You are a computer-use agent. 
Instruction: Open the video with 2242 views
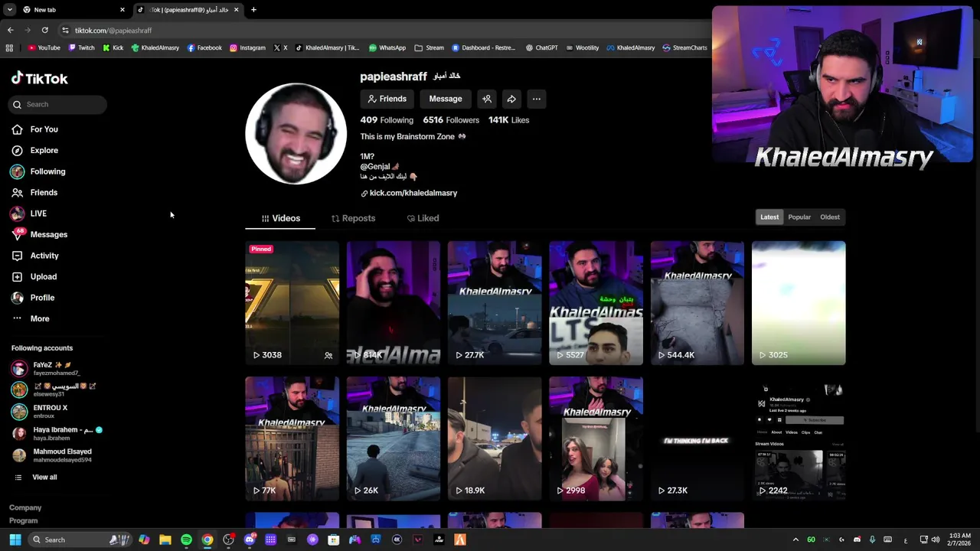pyautogui.click(x=799, y=439)
